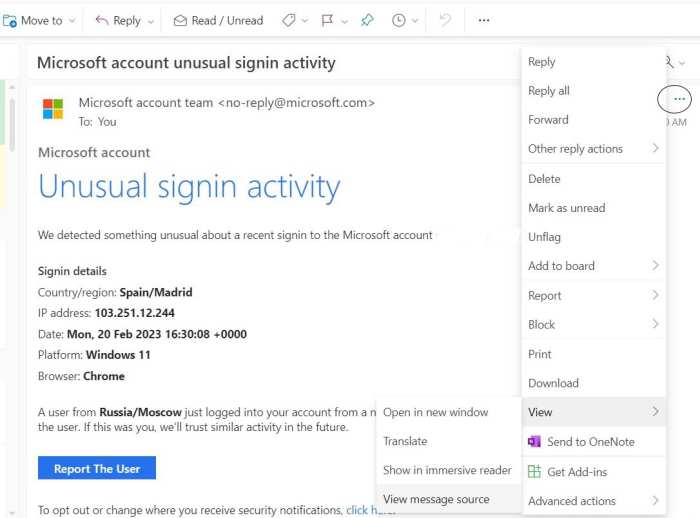Click the message pane vertical scrollbar
Screen dimensions: 700x518
pyautogui.click(x=12, y=125)
